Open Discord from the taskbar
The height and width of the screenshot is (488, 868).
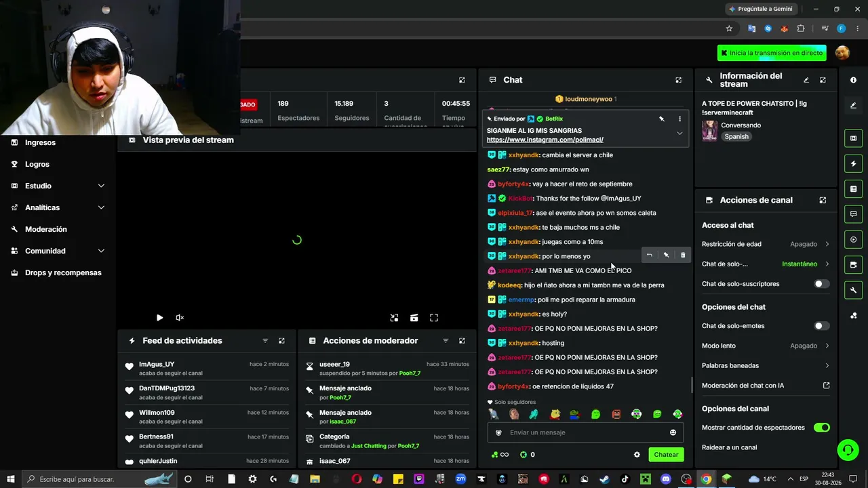tap(665, 479)
